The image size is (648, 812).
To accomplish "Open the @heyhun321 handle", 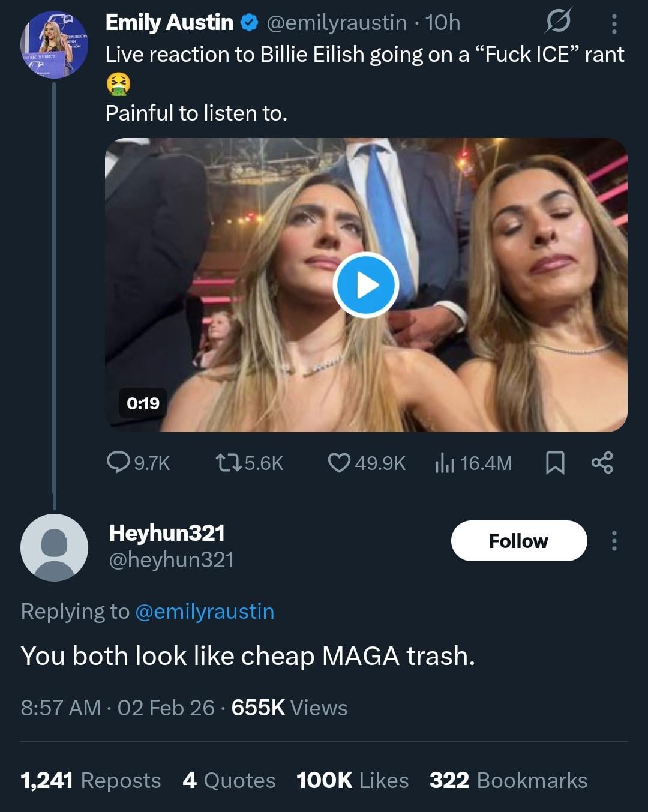I will (172, 560).
